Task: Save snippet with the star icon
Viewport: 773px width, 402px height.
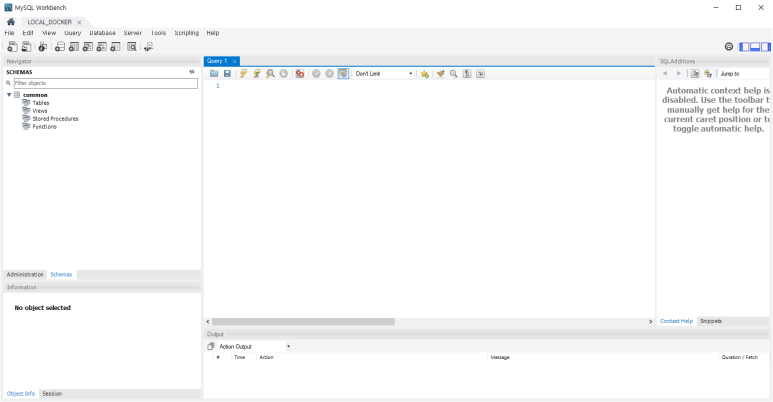Action: coord(424,73)
